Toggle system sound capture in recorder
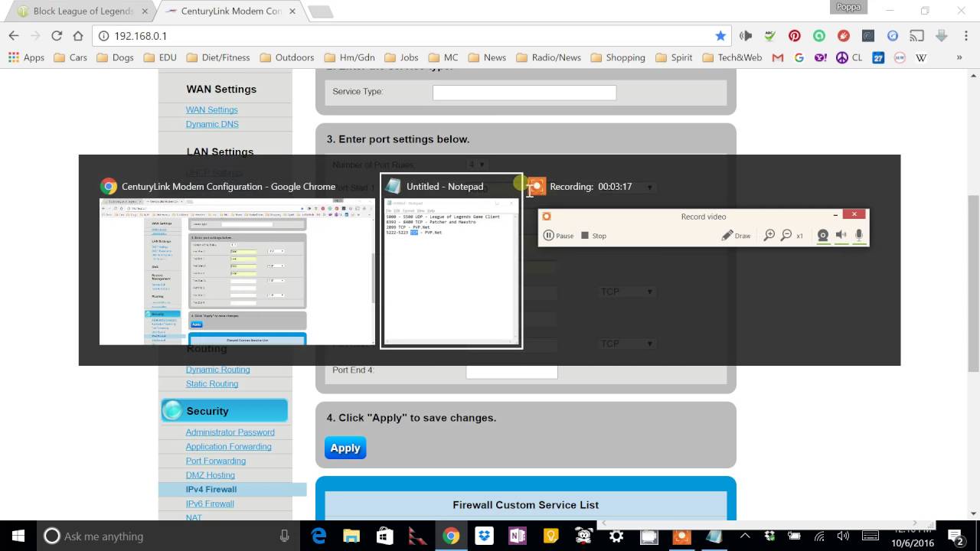This screenshot has height=551, width=980. 841,236
